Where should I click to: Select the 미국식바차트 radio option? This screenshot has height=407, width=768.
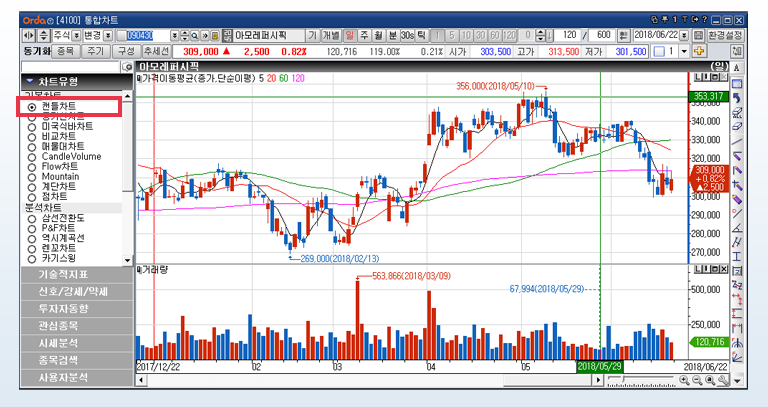32,126
